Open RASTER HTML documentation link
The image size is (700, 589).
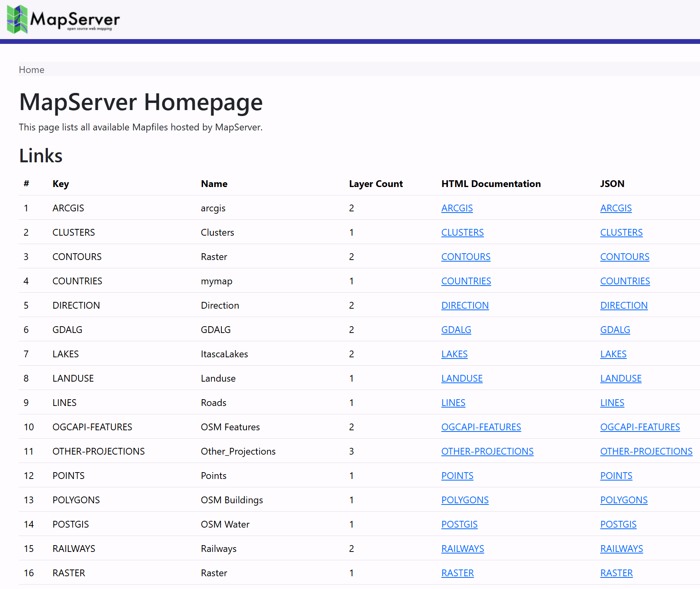(457, 573)
